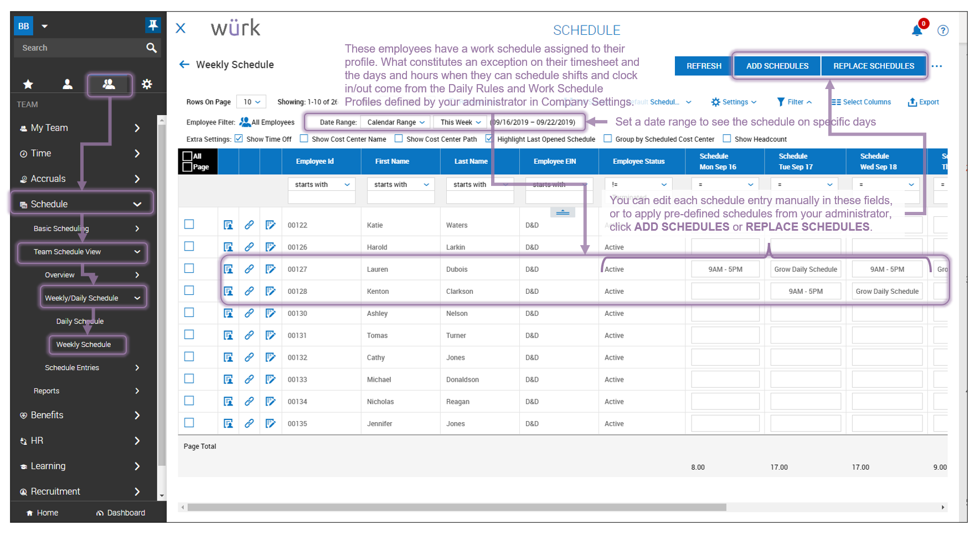Open the notifications bell
The height and width of the screenshot is (535, 980).
(x=917, y=30)
